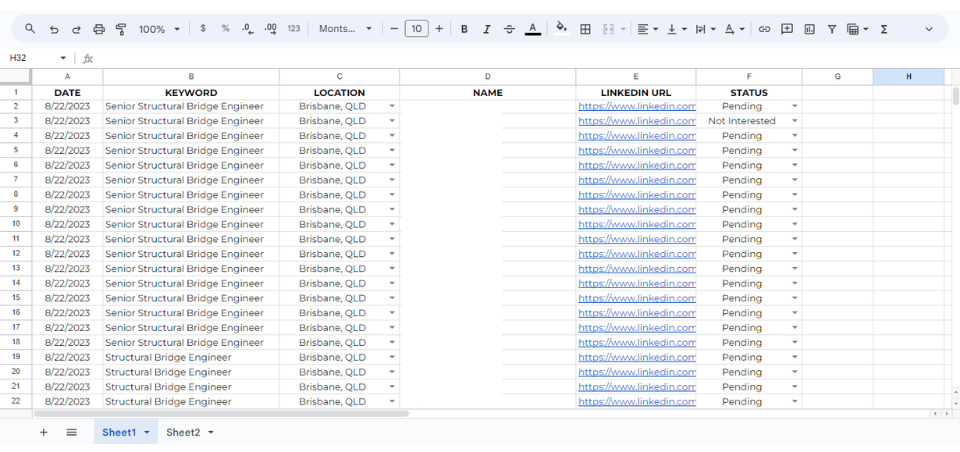Open more number formats (123)

click(x=294, y=29)
